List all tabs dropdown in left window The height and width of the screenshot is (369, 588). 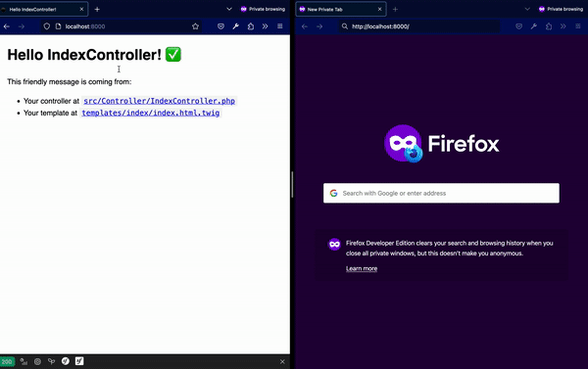[229, 9]
